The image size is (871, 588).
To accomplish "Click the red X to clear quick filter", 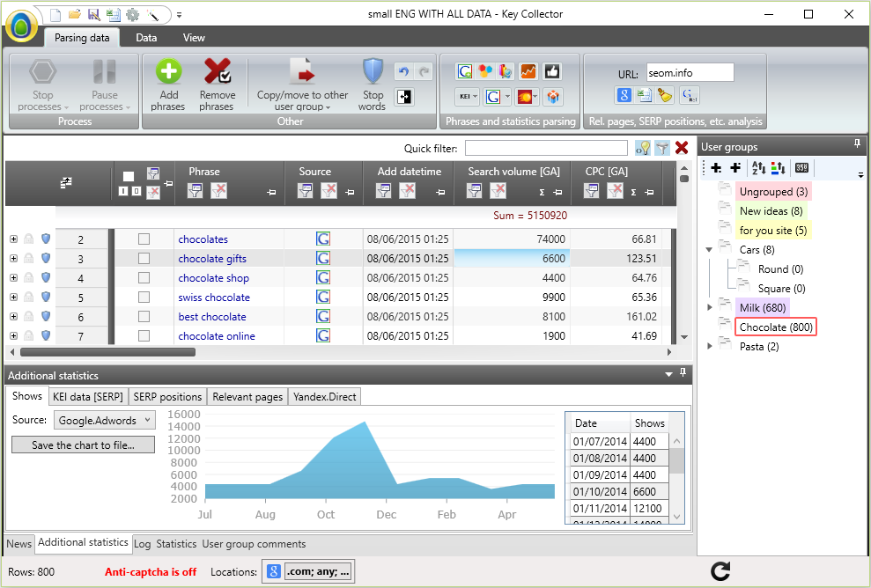I will [x=681, y=148].
